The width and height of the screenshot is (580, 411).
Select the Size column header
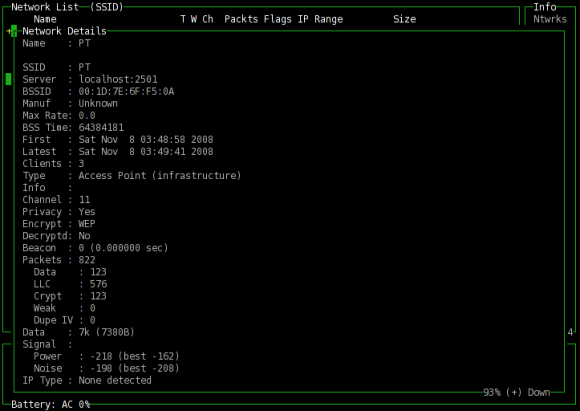tap(404, 19)
